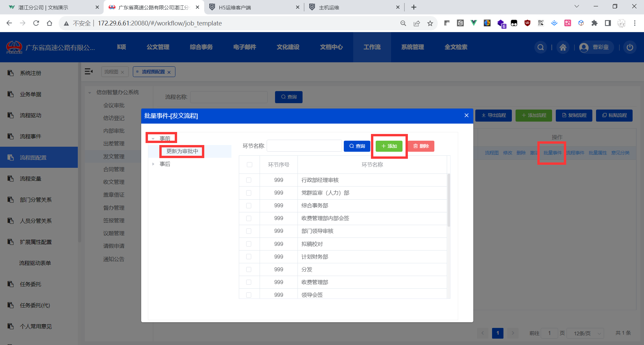Open the 流程驱动 sidebar item icon
This screenshot has width=644, height=345.
click(x=11, y=115)
